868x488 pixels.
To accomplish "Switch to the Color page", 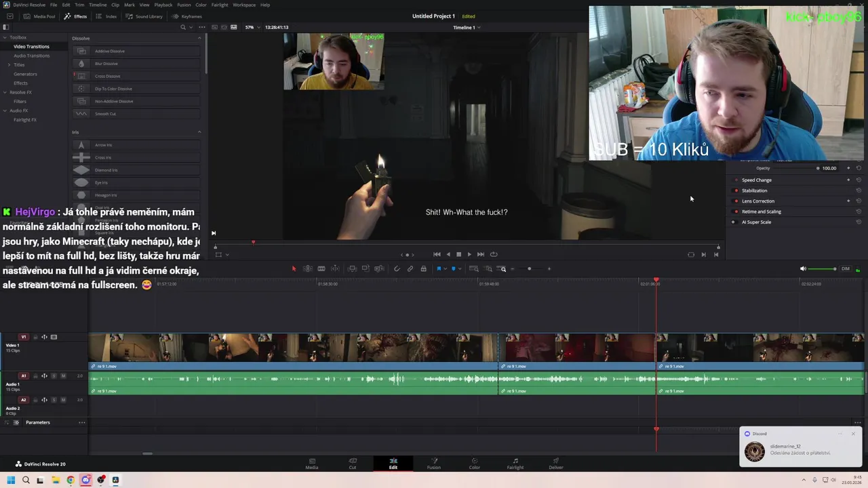I will pos(475,464).
